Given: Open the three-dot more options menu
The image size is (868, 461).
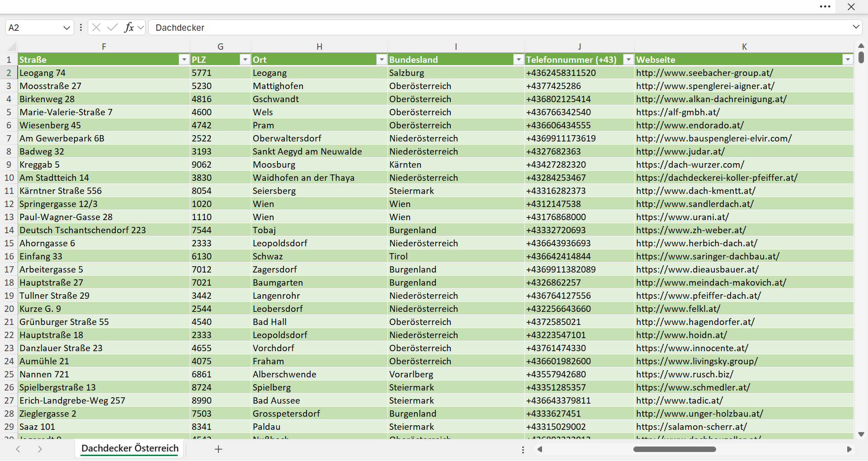Looking at the screenshot, I should pos(825,7).
